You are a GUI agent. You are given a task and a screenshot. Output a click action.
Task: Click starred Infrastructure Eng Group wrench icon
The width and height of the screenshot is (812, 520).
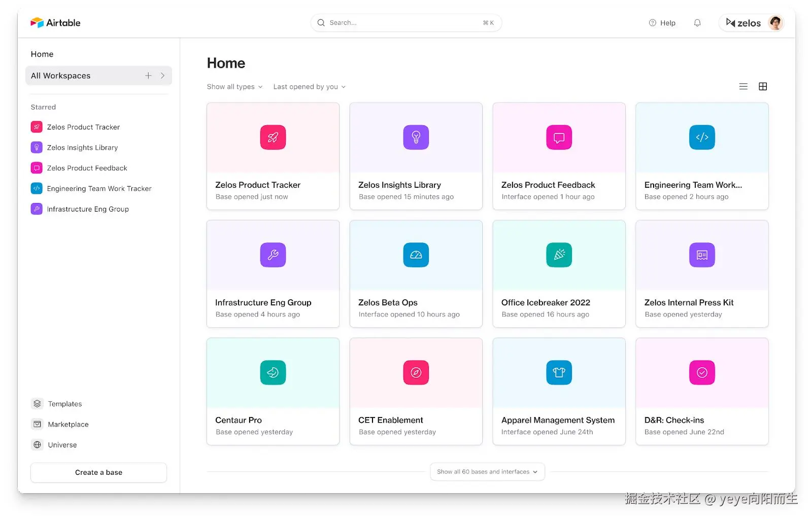click(x=37, y=209)
